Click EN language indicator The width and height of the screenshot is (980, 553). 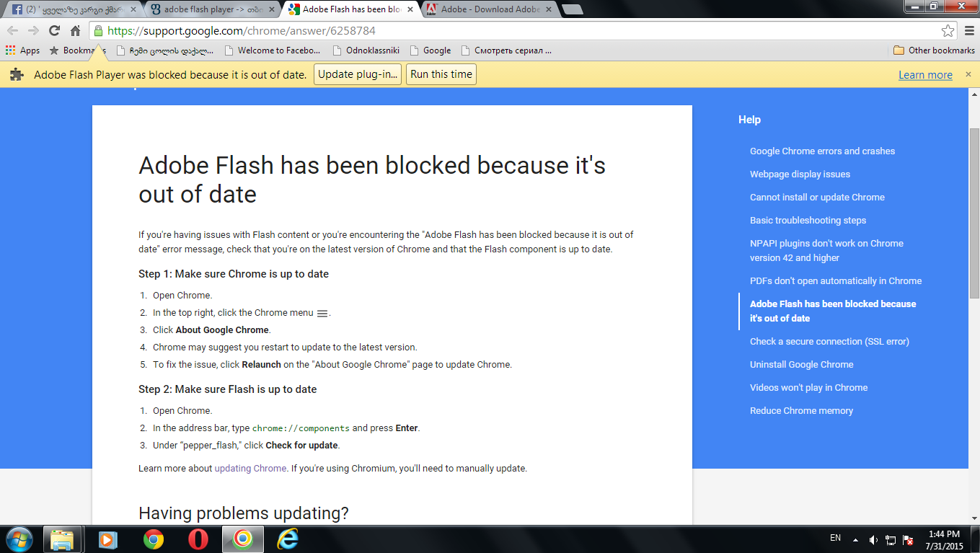tap(835, 538)
